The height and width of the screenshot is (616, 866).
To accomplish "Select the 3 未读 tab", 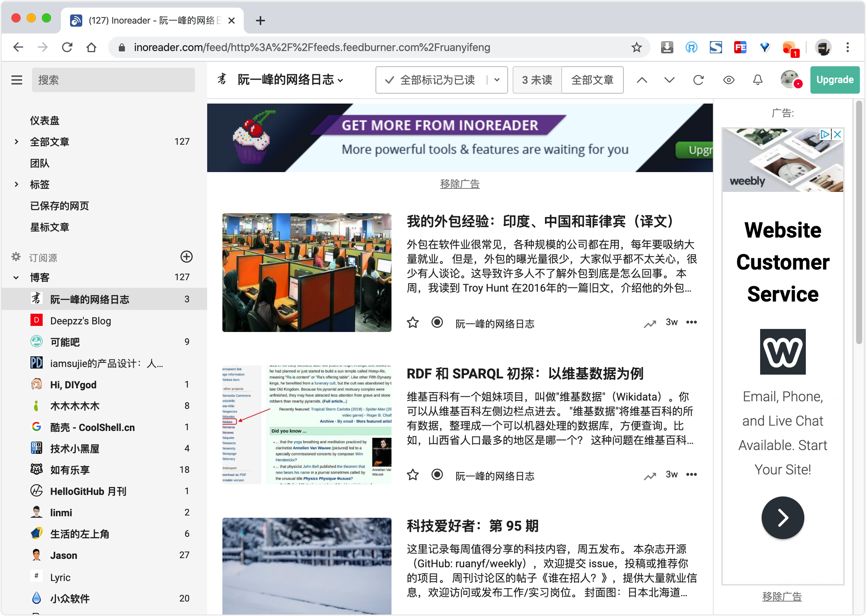I will (x=537, y=80).
